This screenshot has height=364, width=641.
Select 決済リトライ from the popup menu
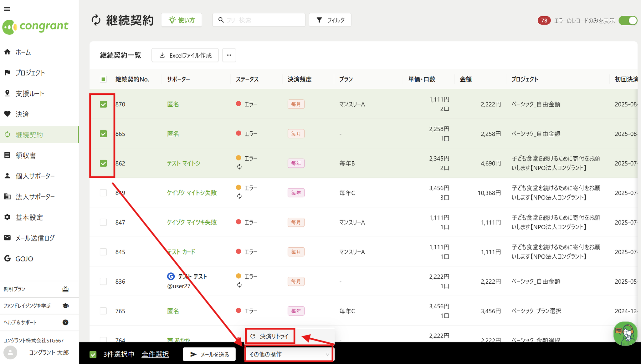[x=270, y=336]
